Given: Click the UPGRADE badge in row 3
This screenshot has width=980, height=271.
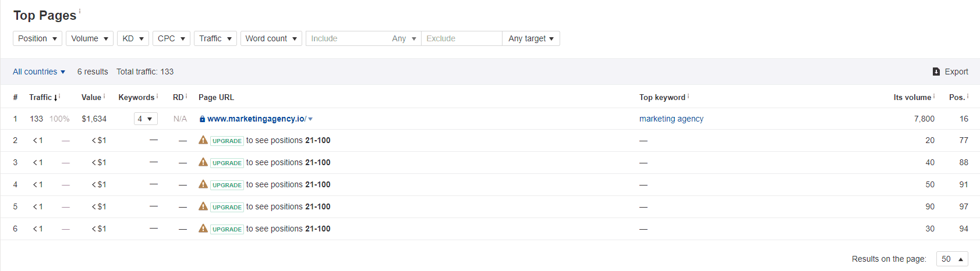Looking at the screenshot, I should 227,163.
